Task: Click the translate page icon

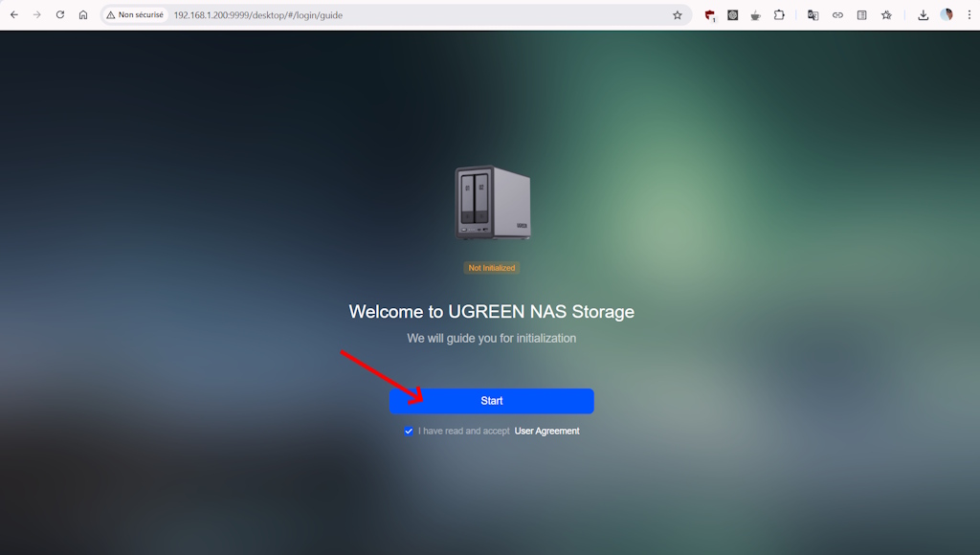Action: point(813,15)
